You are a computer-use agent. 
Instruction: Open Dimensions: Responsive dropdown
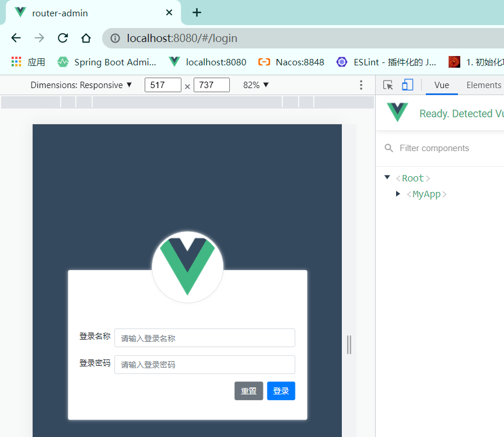pyautogui.click(x=81, y=85)
